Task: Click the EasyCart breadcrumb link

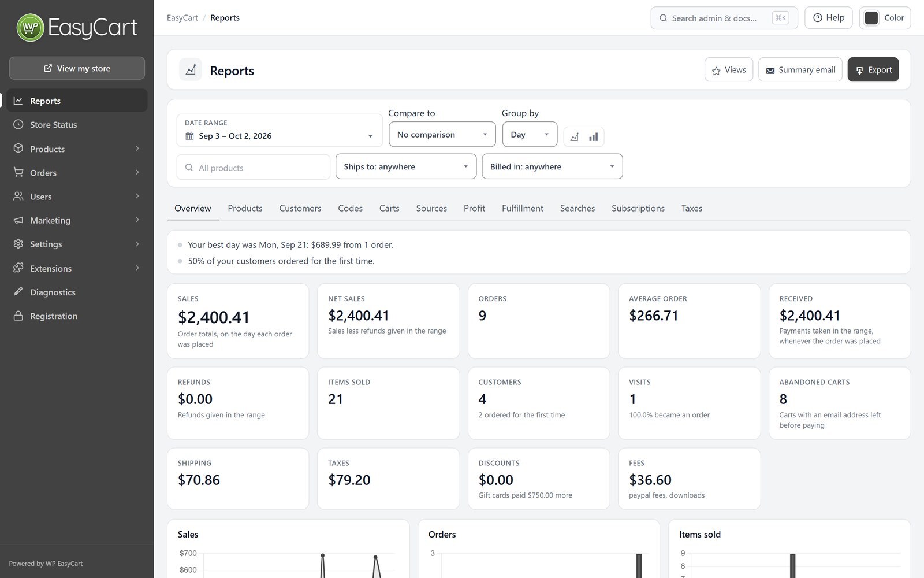Action: [182, 18]
